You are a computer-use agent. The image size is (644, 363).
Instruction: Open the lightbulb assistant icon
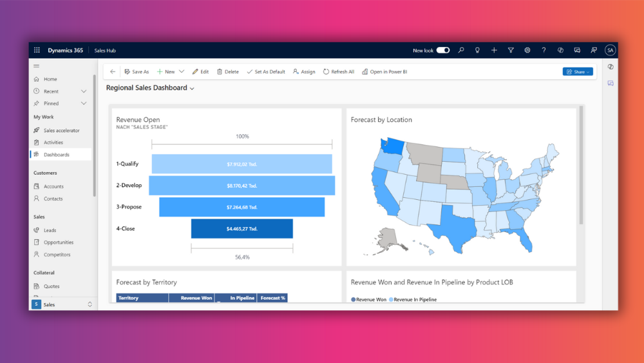[x=477, y=50]
